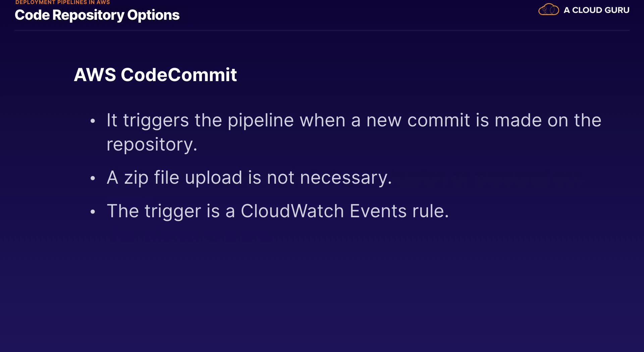Click the word "repository." on the wrapped line
The height and width of the screenshot is (352, 644).
pos(152,145)
